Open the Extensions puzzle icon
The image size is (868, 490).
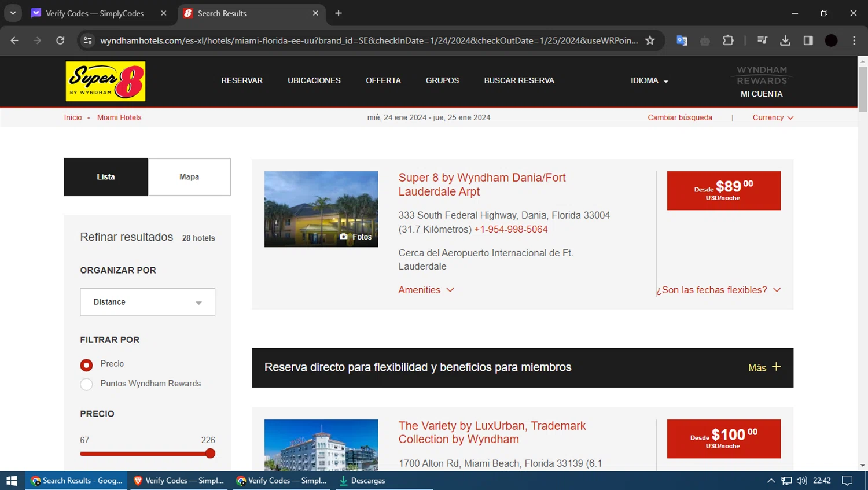pyautogui.click(x=728, y=40)
